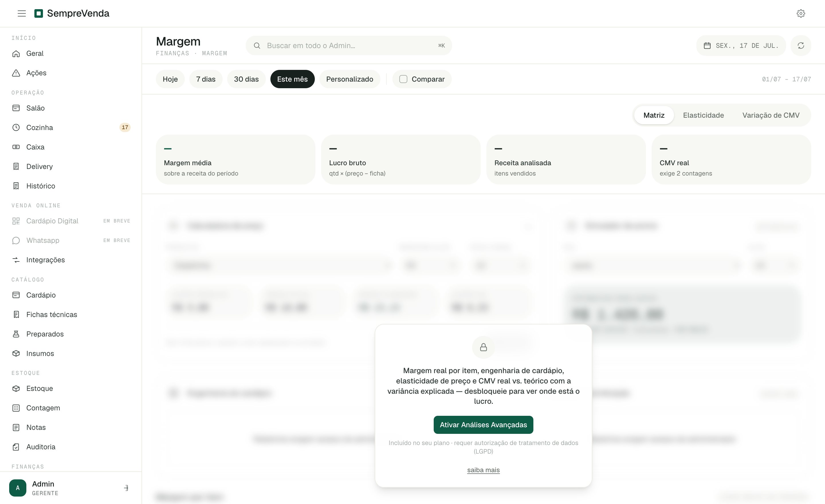Click the hamburger menu icon
Screen dimensions: 825x504
pyautogui.click(x=22, y=13)
